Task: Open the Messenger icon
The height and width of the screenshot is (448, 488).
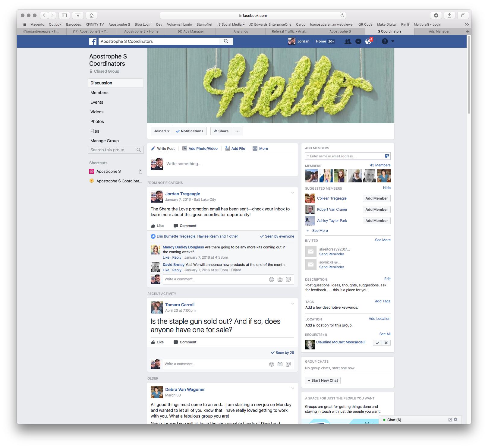Action: pos(358,42)
